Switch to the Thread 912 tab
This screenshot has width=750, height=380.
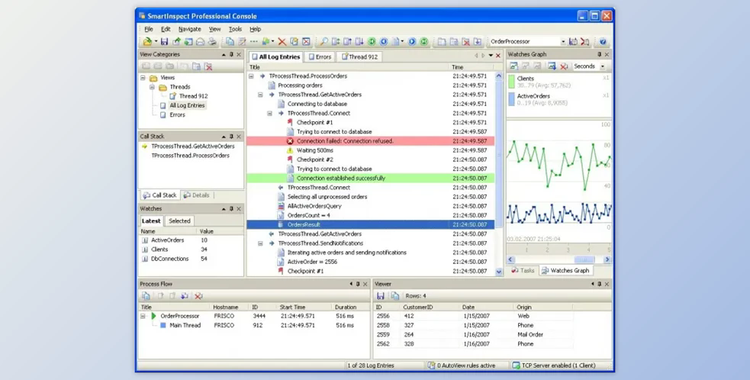pyautogui.click(x=359, y=57)
